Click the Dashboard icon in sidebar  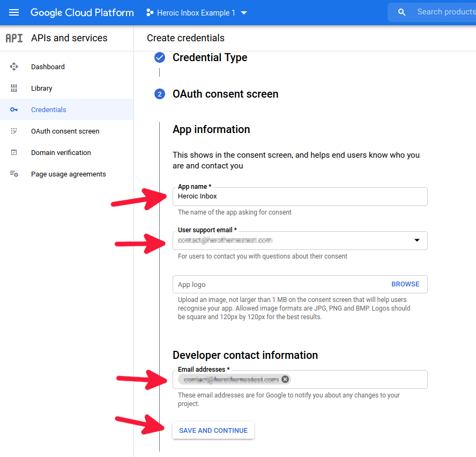pos(14,67)
